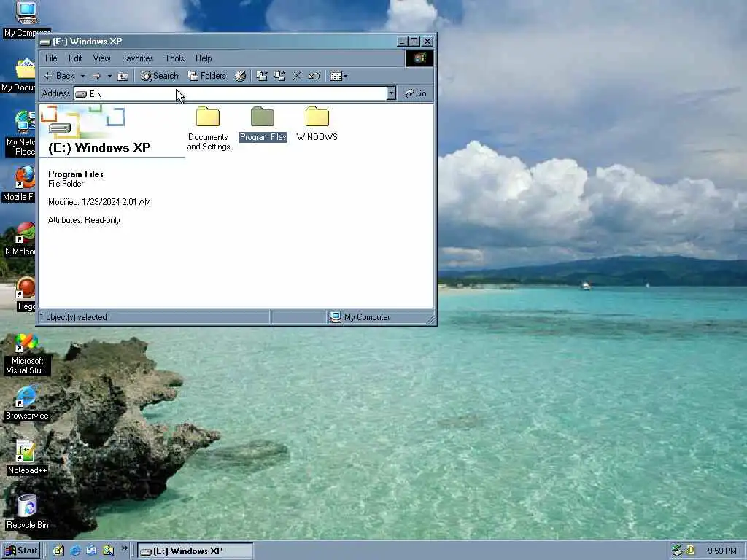This screenshot has height=560, width=747.
Task: Open the View menu
Action: click(x=101, y=58)
